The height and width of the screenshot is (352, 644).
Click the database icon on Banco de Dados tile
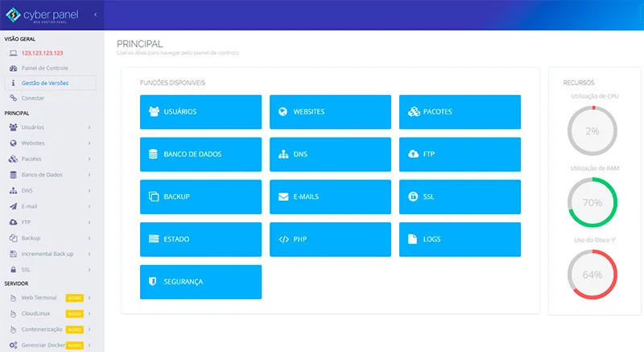click(x=153, y=154)
